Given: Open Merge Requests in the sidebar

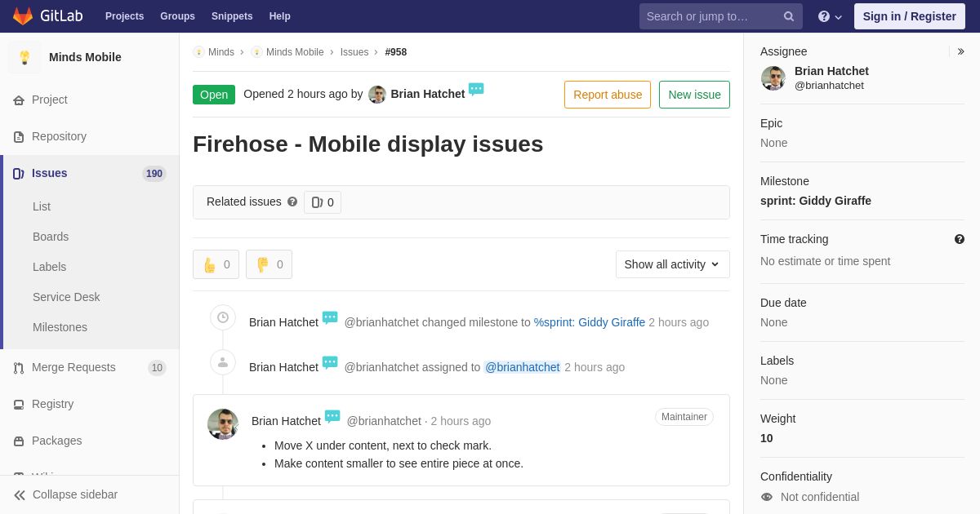Looking at the screenshot, I should (73, 367).
